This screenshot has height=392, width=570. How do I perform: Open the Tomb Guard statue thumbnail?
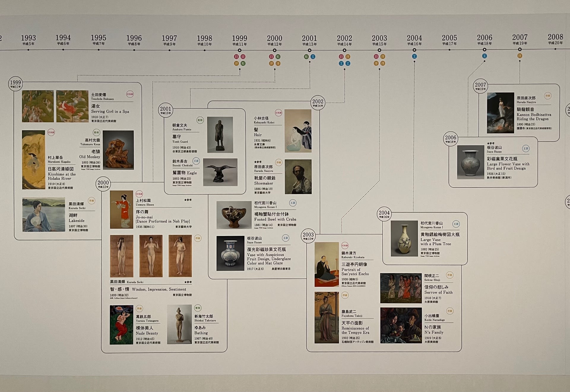(x=220, y=135)
